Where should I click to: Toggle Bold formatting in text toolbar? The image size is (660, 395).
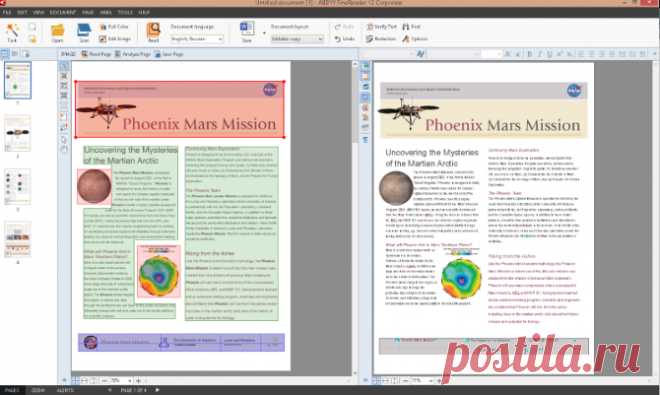click(530, 54)
